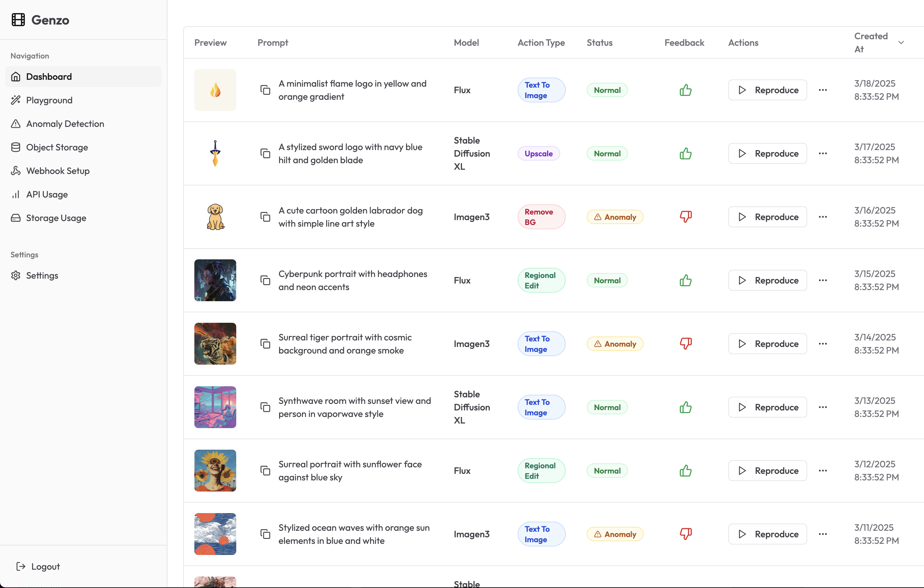Copy the Synthwave room prompt
924x588 pixels.
(265, 407)
